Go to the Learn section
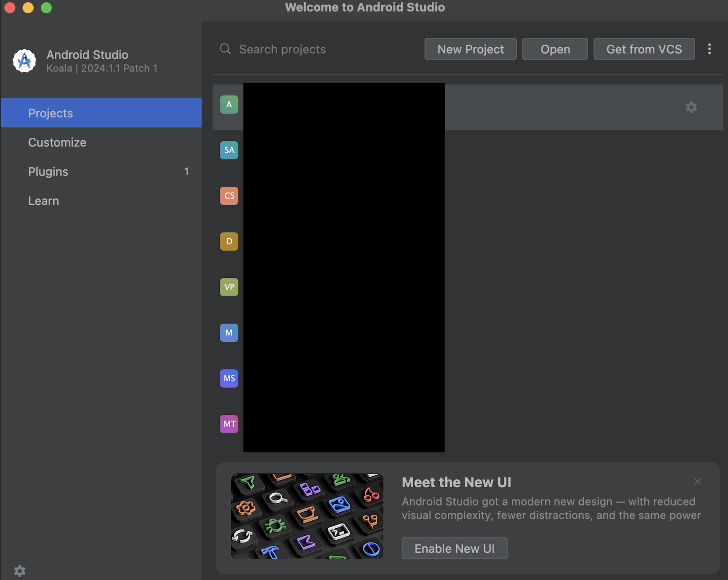Screen dimensions: 728x580 44,201
